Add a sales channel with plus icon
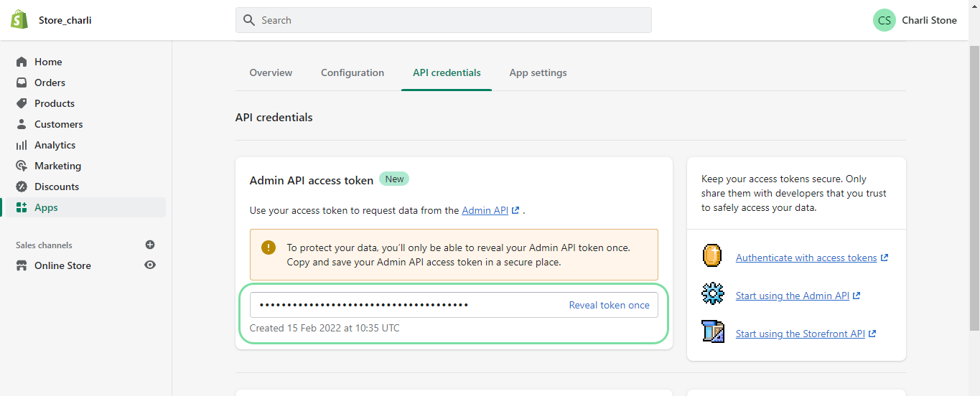980x396 pixels. click(150, 245)
